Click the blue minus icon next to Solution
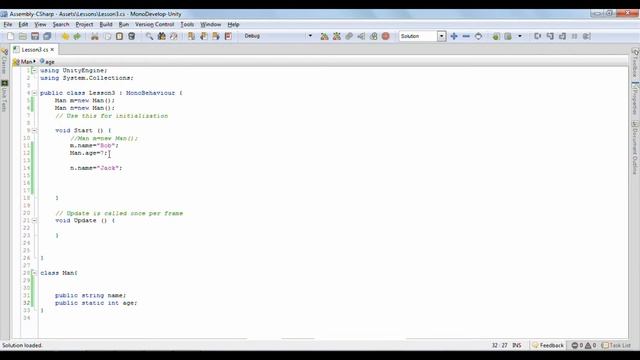This screenshot has width=640, height=360. click(466, 36)
